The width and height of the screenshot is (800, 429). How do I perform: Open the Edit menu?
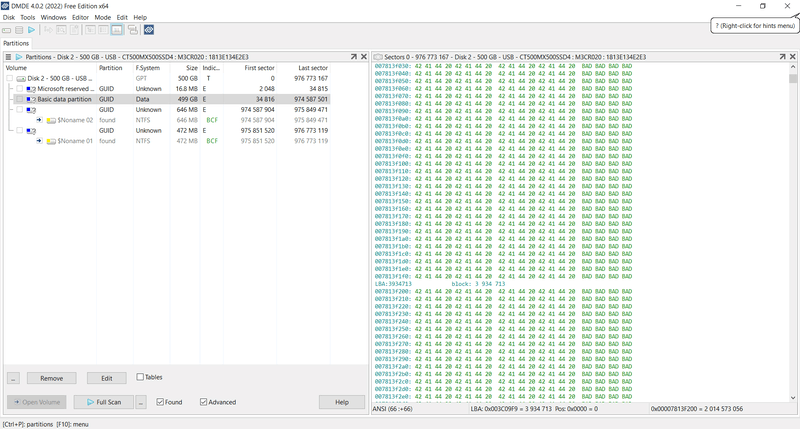tap(122, 17)
